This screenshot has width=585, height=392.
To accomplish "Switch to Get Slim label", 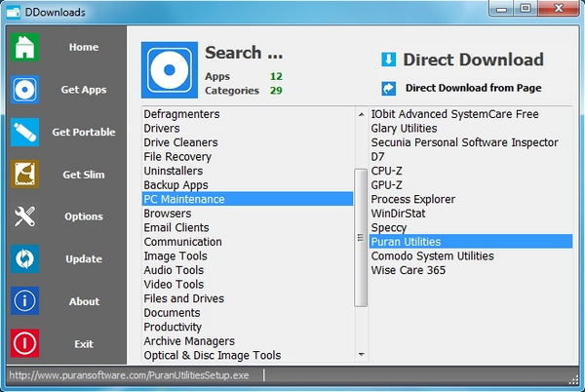I will point(84,175).
